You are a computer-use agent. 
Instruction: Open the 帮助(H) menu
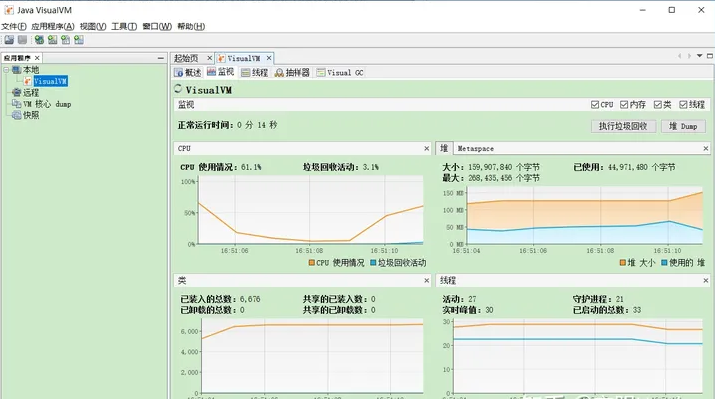pyautogui.click(x=191, y=26)
